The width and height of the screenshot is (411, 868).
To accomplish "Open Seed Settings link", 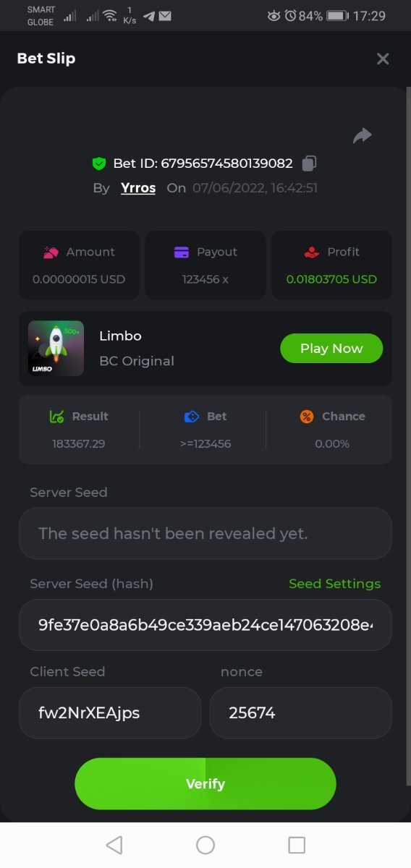I will click(334, 584).
